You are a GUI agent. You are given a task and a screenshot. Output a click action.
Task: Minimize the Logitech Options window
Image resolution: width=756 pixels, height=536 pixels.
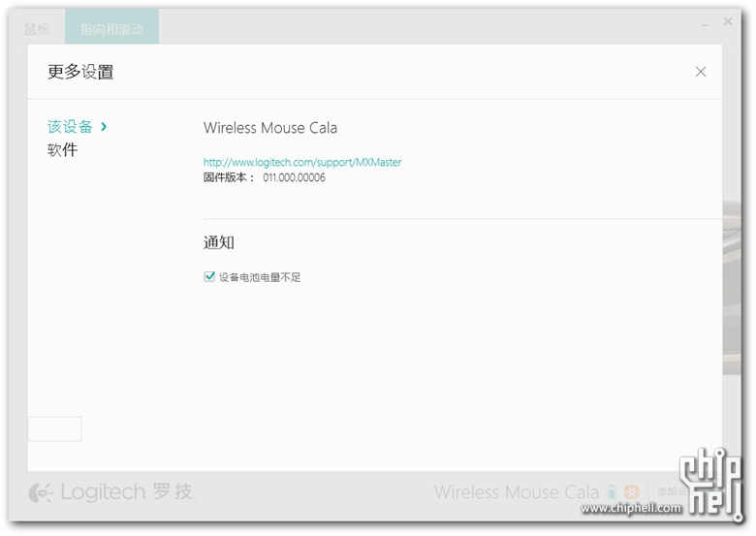coord(705,24)
